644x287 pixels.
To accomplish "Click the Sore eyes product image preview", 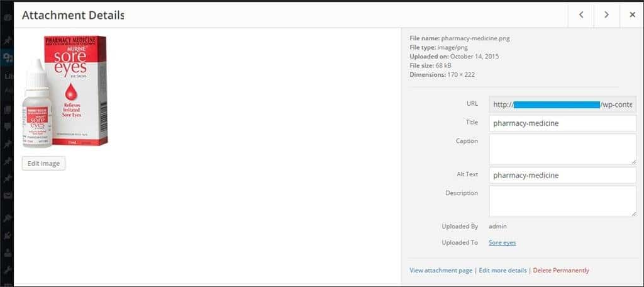I will point(65,91).
